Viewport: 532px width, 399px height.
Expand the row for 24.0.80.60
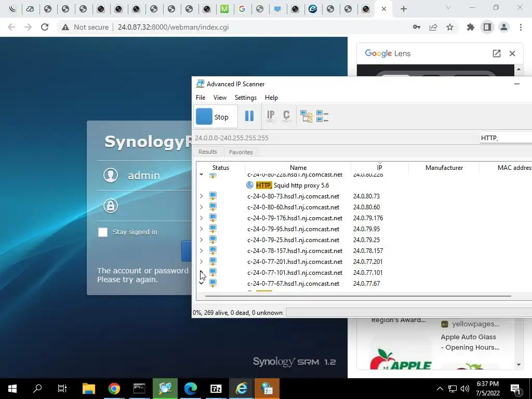pyautogui.click(x=201, y=207)
